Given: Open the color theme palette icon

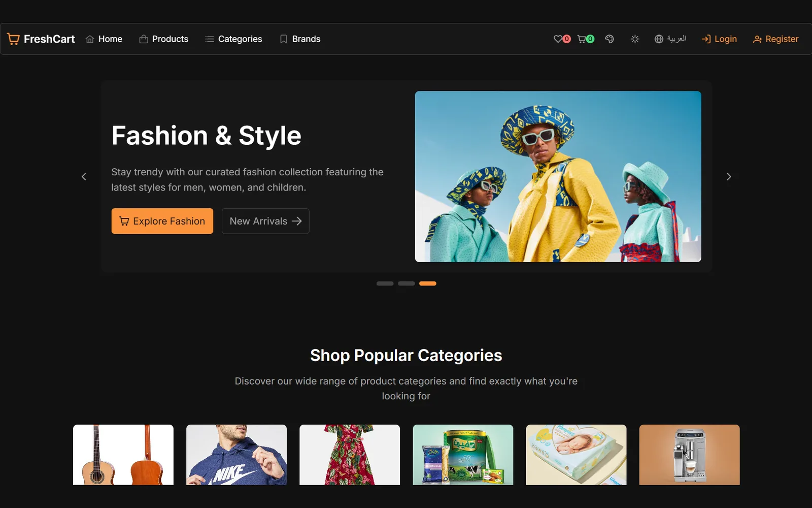Looking at the screenshot, I should 610,39.
